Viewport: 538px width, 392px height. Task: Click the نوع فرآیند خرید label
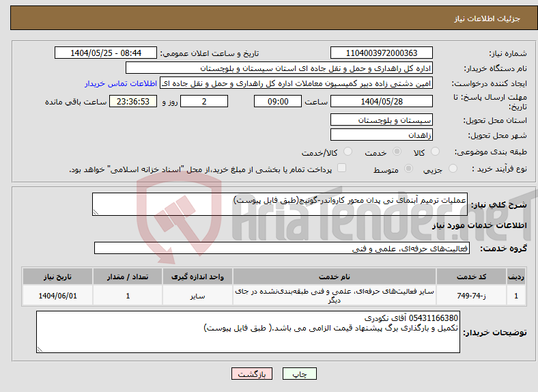(500, 169)
